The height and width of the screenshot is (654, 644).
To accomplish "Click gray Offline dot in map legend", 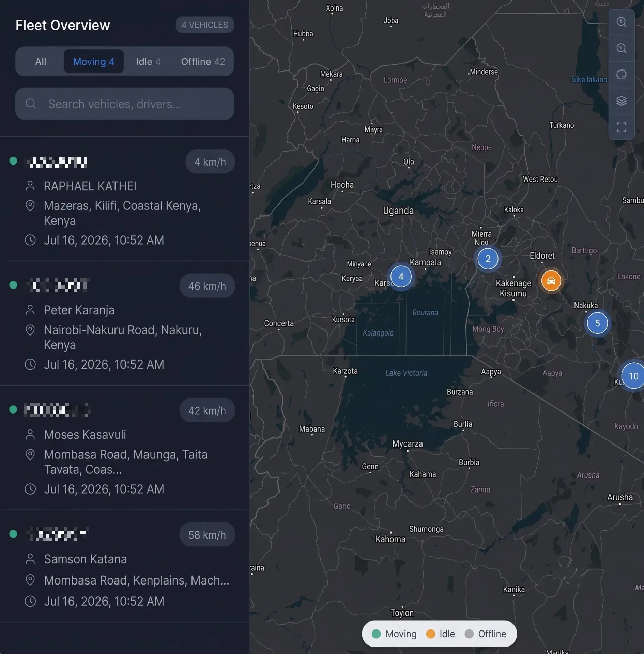I will coord(469,634).
